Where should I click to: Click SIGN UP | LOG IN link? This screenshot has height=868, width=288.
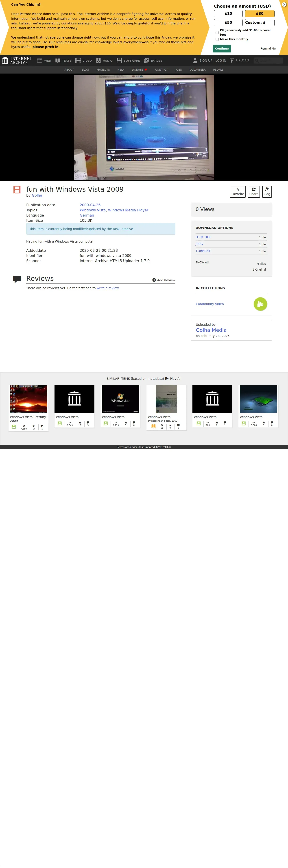point(212,61)
